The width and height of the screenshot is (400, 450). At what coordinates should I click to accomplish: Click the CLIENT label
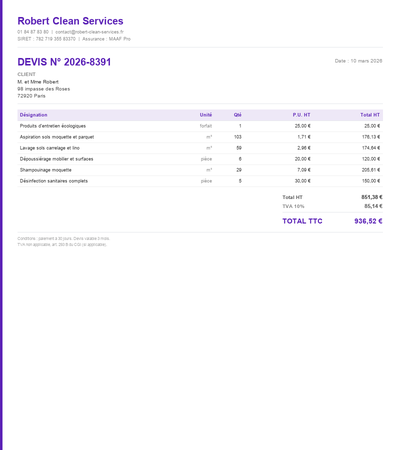(x=26, y=74)
